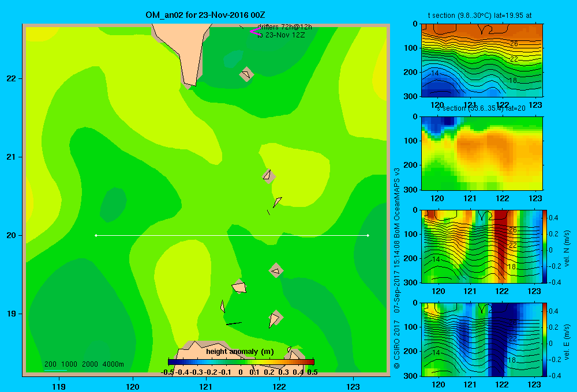Open the salinity section plot panel
Viewport: 577px width, 392px height.
pyautogui.click(x=482, y=153)
